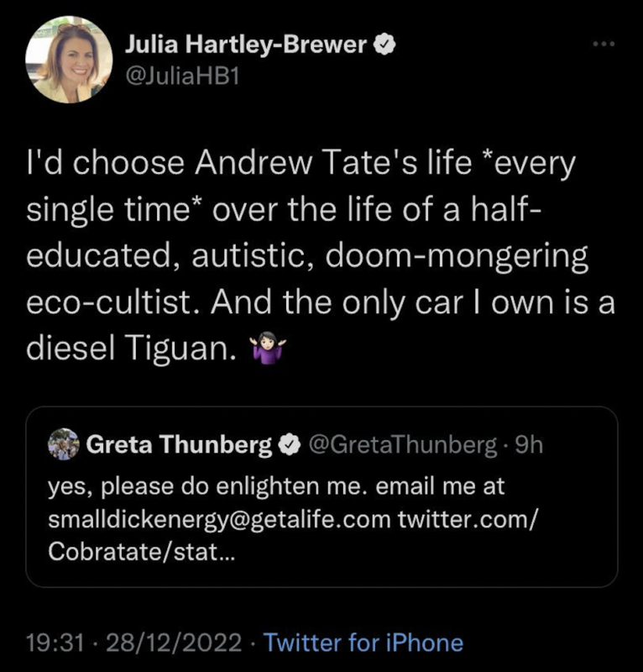Click the verified badge beside Julia Hartley-Brewer

(x=384, y=45)
